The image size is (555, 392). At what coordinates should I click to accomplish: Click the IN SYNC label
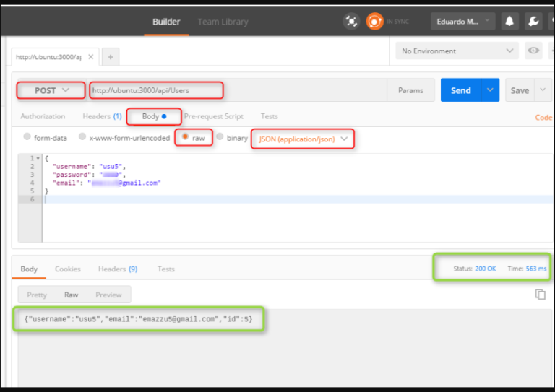pyautogui.click(x=398, y=22)
